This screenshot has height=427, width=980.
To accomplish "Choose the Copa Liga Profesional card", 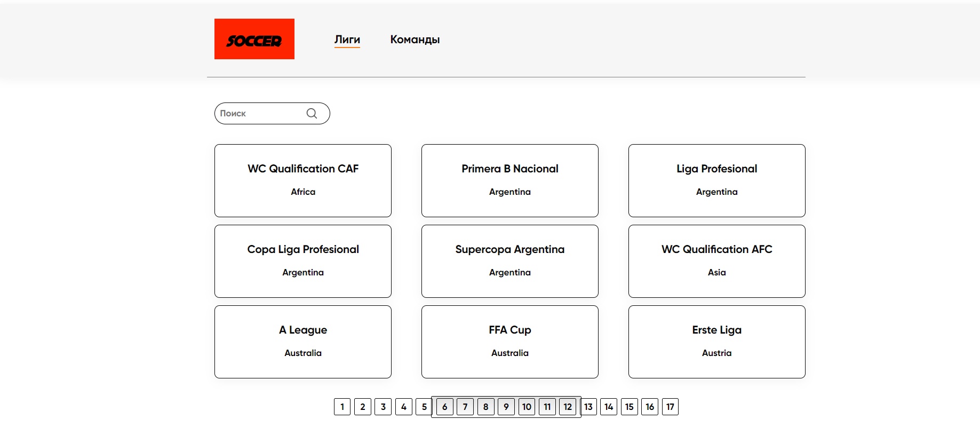I will point(302,261).
